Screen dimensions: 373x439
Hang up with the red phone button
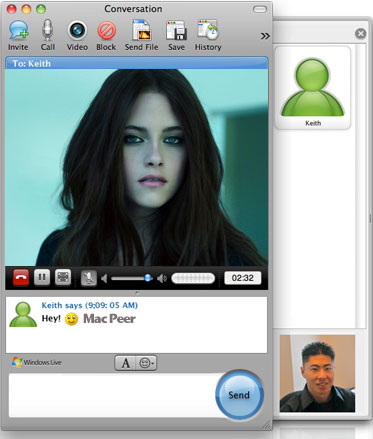[x=21, y=278]
